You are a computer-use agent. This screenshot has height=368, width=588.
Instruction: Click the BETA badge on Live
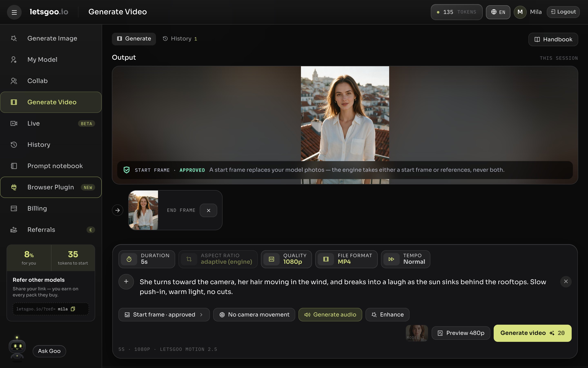[x=87, y=124]
